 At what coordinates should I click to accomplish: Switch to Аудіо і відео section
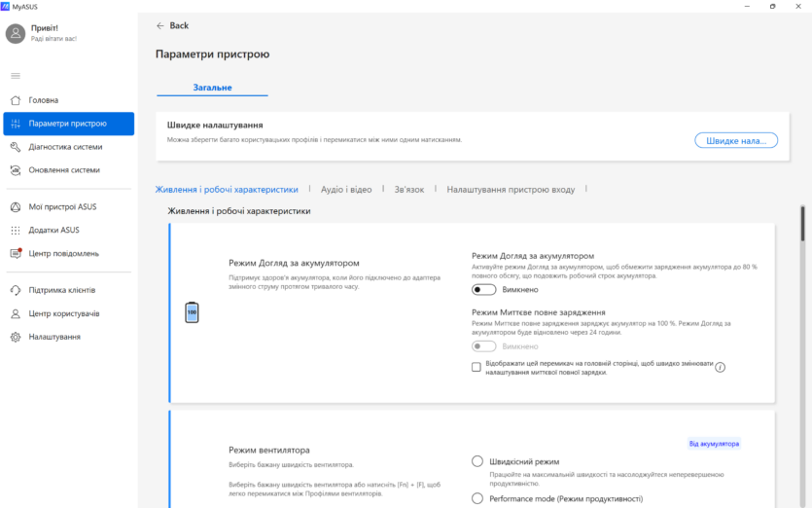pos(346,189)
